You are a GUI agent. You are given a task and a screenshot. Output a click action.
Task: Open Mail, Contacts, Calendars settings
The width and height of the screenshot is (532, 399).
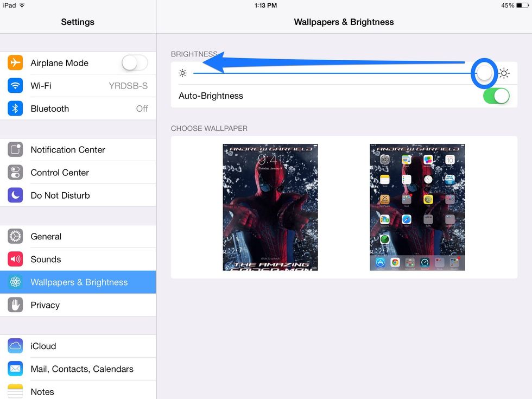(81, 369)
